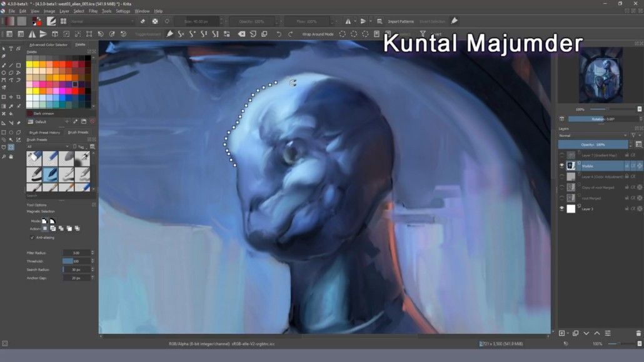Select the Crop tool in the toolbox

pyautogui.click(x=19, y=97)
